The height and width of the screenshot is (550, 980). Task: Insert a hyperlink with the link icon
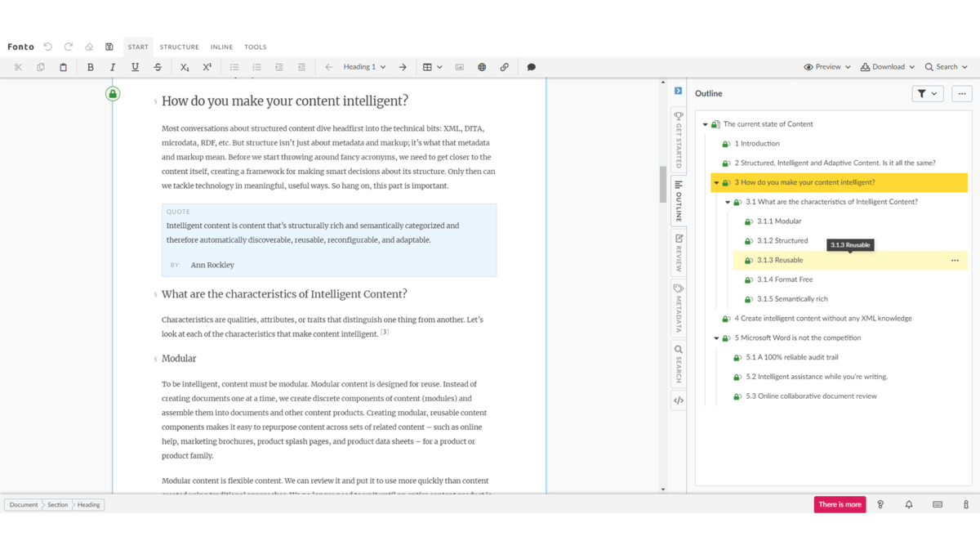coord(504,67)
